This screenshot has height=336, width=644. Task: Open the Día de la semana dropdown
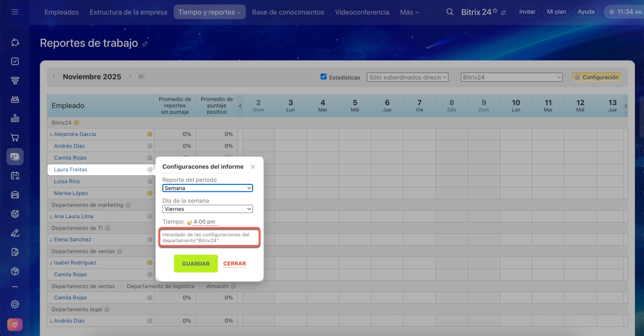click(207, 209)
